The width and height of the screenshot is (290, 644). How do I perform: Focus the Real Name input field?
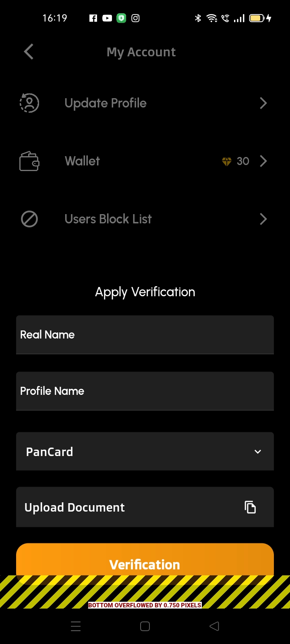pyautogui.click(x=145, y=335)
